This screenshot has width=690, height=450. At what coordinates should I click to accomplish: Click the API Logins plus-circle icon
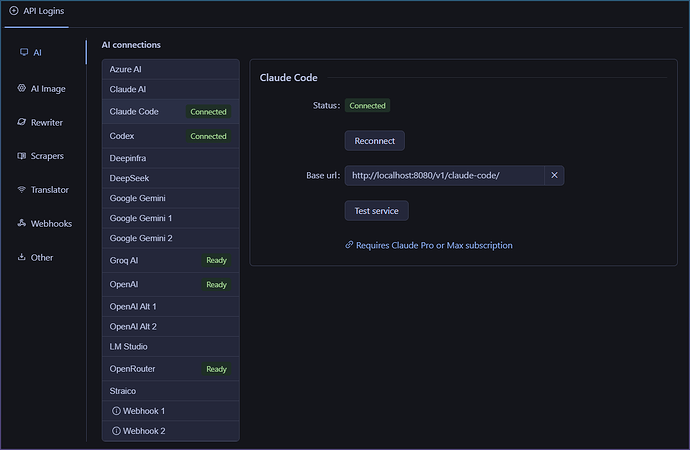coord(14,11)
